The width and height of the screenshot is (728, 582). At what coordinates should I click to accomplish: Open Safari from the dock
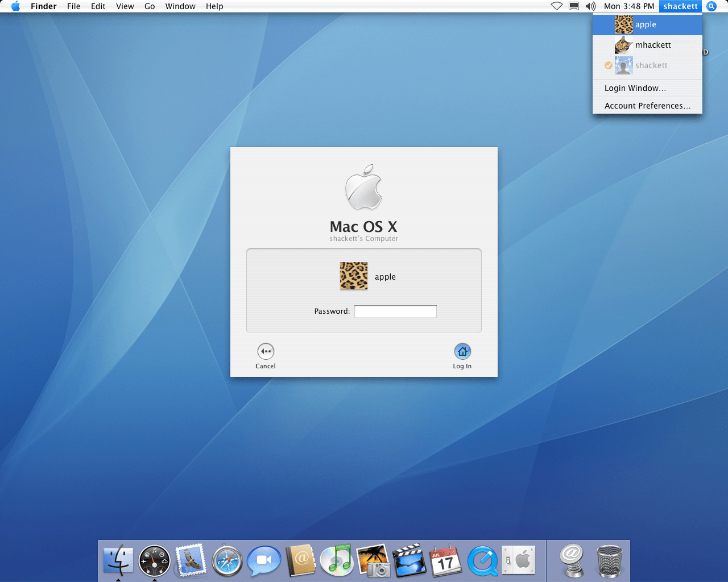(227, 560)
